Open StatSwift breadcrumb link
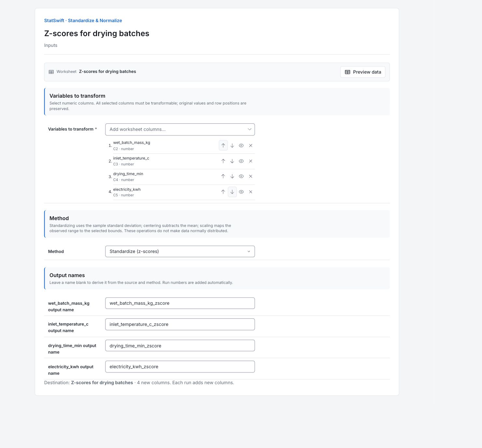The height and width of the screenshot is (448, 482). tap(54, 21)
